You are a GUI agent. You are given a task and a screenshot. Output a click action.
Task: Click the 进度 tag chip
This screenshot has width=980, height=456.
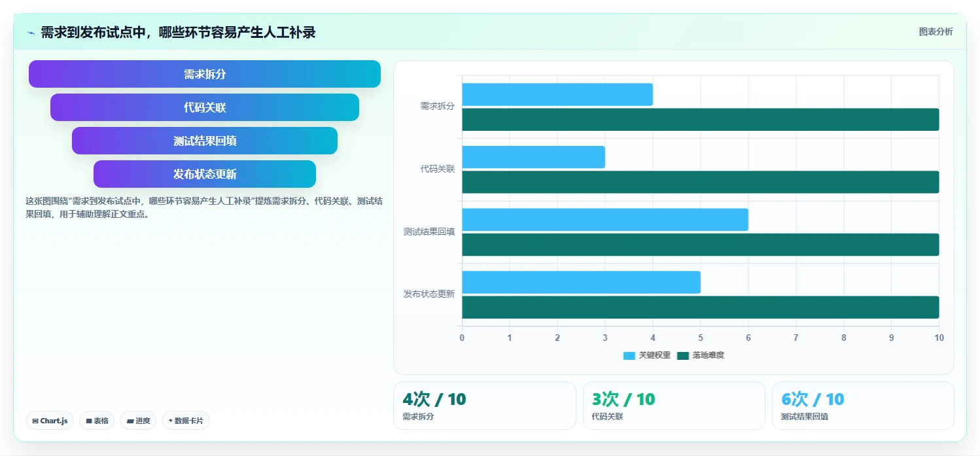coord(138,421)
